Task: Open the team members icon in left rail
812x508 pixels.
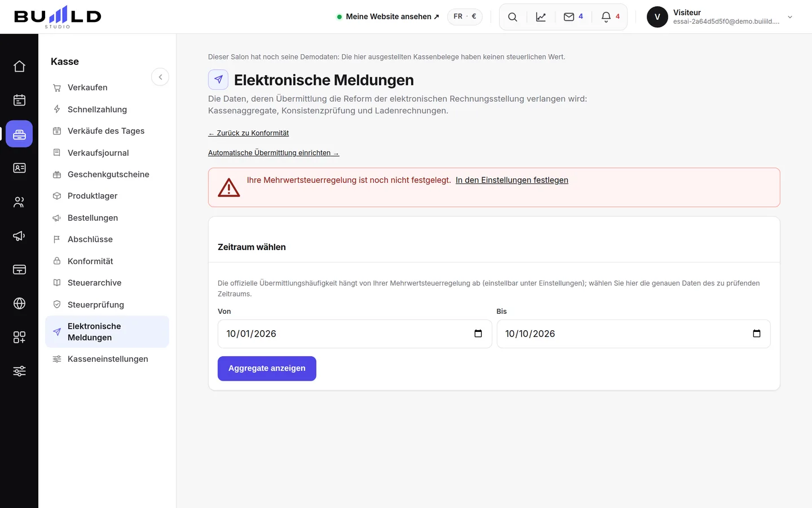Action: pyautogui.click(x=19, y=202)
